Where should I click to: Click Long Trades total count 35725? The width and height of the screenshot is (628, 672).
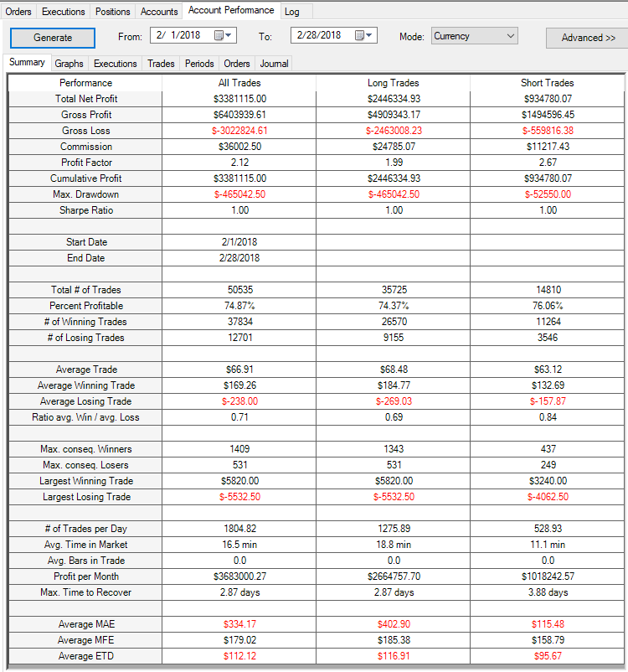pyautogui.click(x=394, y=290)
